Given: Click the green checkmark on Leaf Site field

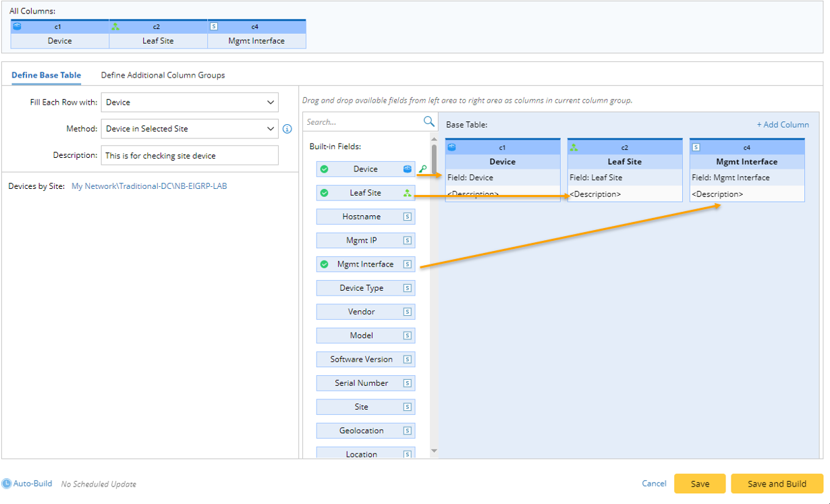Looking at the screenshot, I should pos(325,193).
